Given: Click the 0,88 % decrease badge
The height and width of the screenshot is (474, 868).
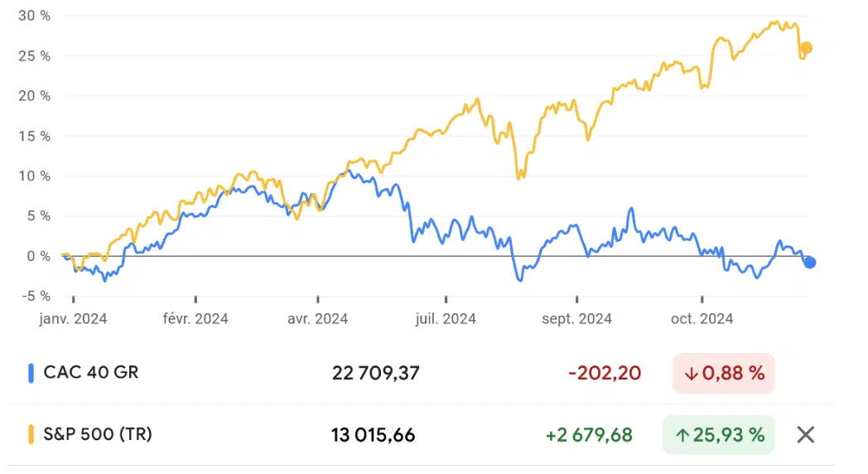Looking at the screenshot, I should (x=724, y=374).
